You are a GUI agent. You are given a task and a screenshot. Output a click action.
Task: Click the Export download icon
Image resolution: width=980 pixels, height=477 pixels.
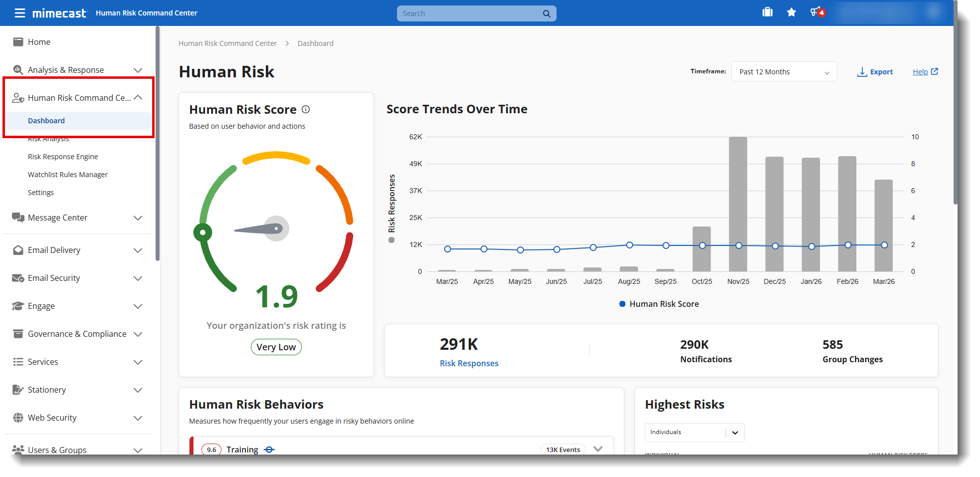[x=862, y=72]
